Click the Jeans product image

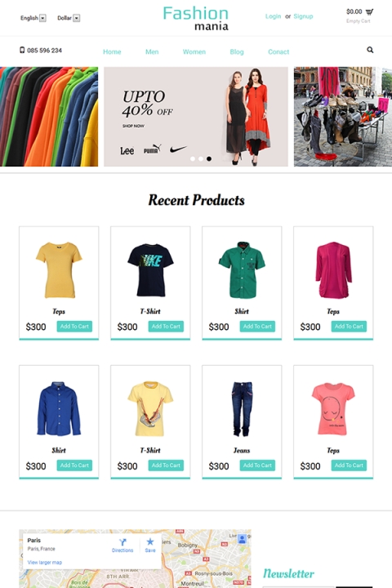point(242,409)
